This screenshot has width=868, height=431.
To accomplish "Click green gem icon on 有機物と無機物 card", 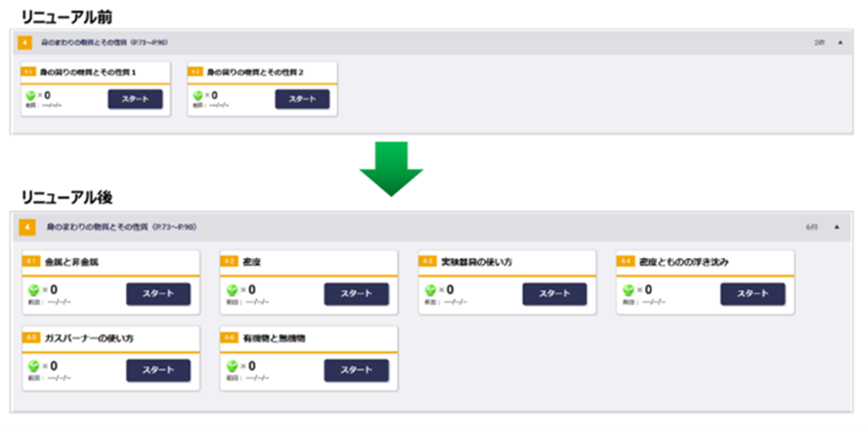I will pyautogui.click(x=232, y=366).
